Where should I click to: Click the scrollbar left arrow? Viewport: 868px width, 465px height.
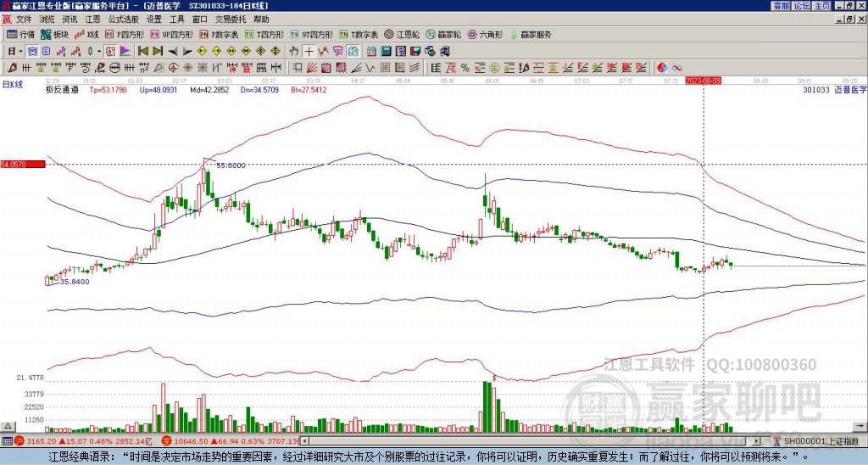pyautogui.click(x=304, y=441)
